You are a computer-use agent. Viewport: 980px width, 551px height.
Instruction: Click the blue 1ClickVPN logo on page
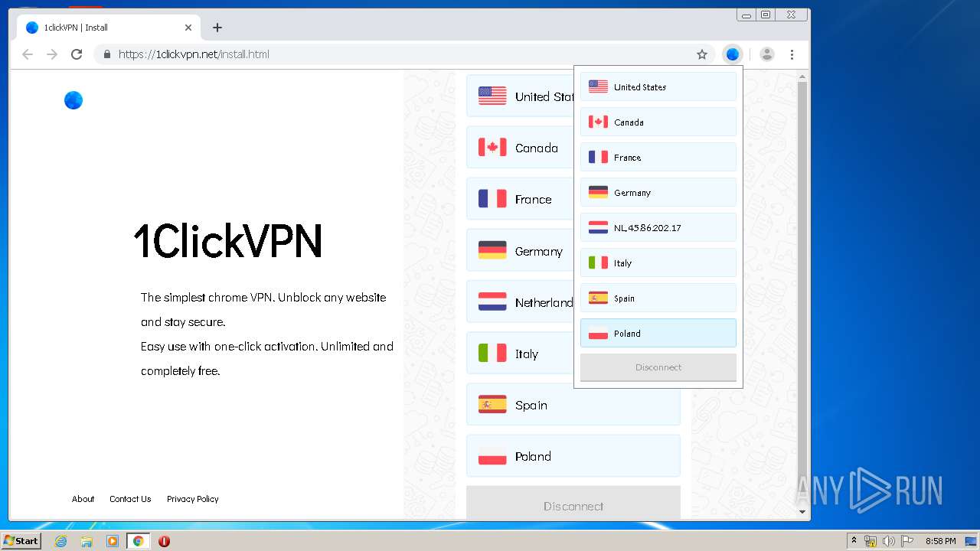coord(73,100)
